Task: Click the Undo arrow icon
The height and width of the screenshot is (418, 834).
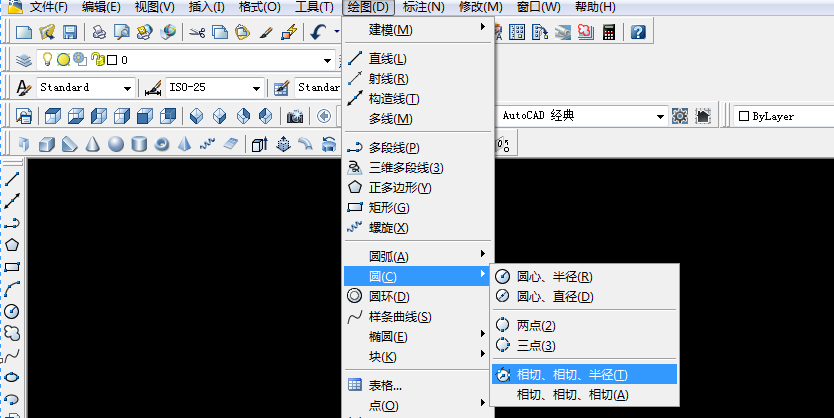Action: point(318,32)
